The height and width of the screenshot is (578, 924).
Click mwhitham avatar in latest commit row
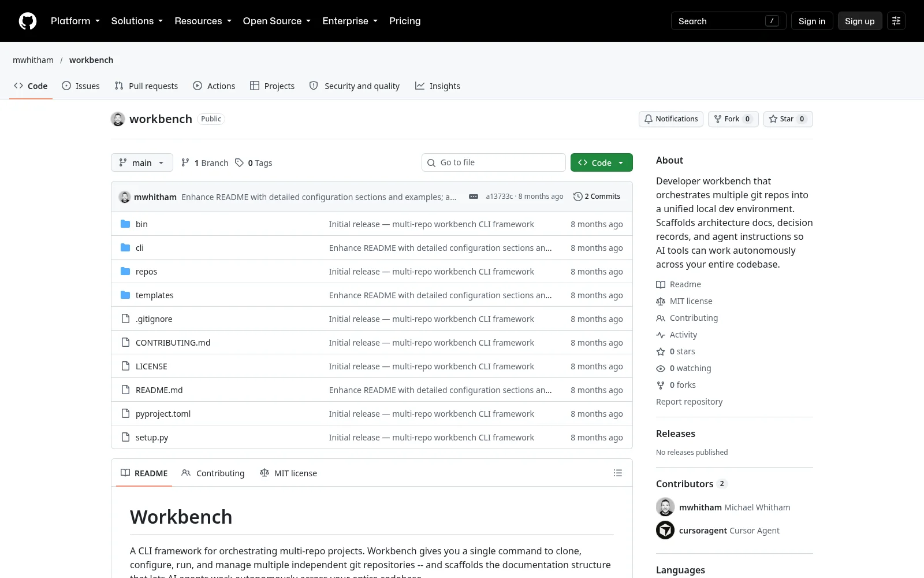(x=125, y=197)
